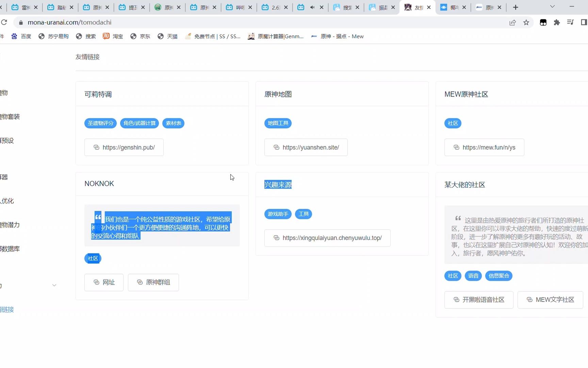Open the xingqulaiyuan.chenyuwulu.top link button
588x368 pixels.
pos(327,238)
